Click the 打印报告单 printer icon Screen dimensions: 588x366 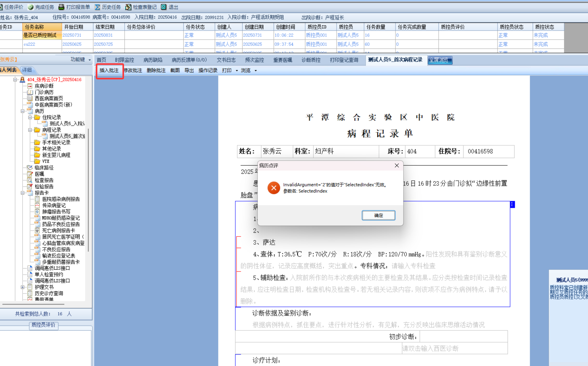(61, 7)
